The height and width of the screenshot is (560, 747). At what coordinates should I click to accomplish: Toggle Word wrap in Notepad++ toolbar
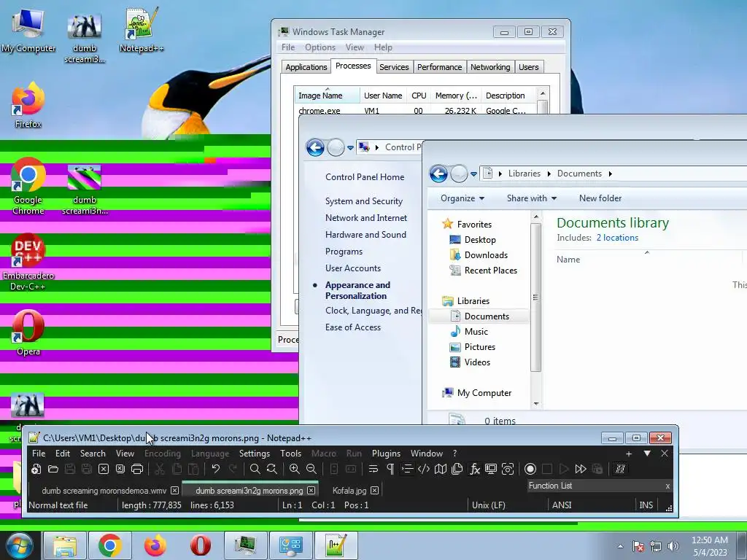point(373,469)
